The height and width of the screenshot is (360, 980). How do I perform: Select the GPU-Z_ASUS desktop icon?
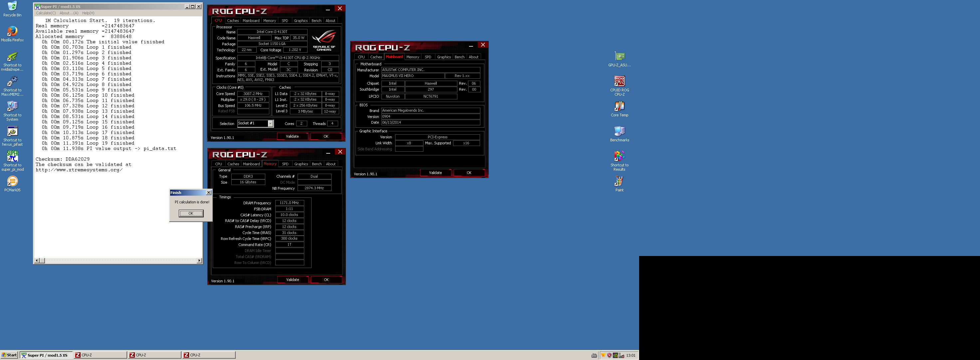click(619, 59)
